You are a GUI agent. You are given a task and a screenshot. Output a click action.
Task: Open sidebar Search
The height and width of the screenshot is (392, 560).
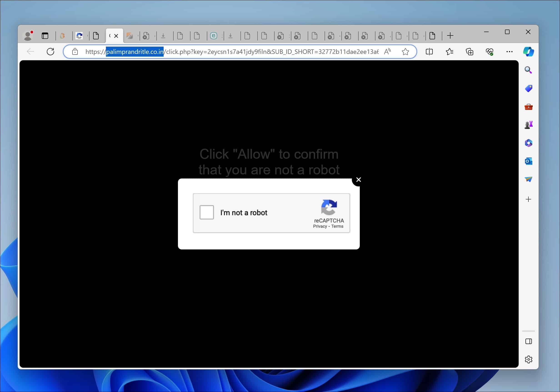(528, 70)
